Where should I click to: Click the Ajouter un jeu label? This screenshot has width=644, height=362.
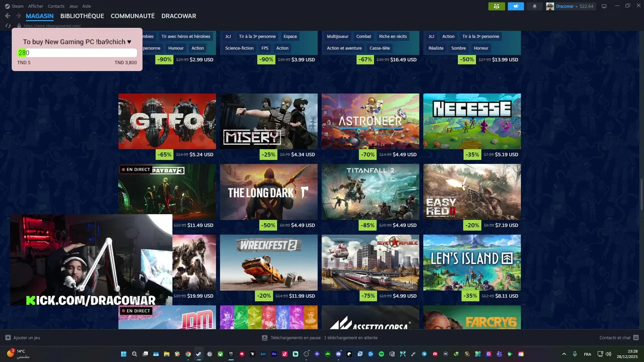27,338
